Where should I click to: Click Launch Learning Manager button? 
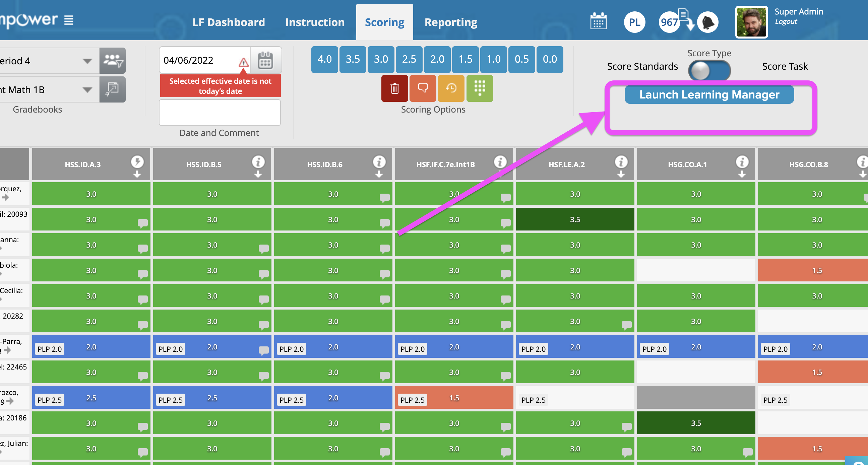tap(709, 95)
